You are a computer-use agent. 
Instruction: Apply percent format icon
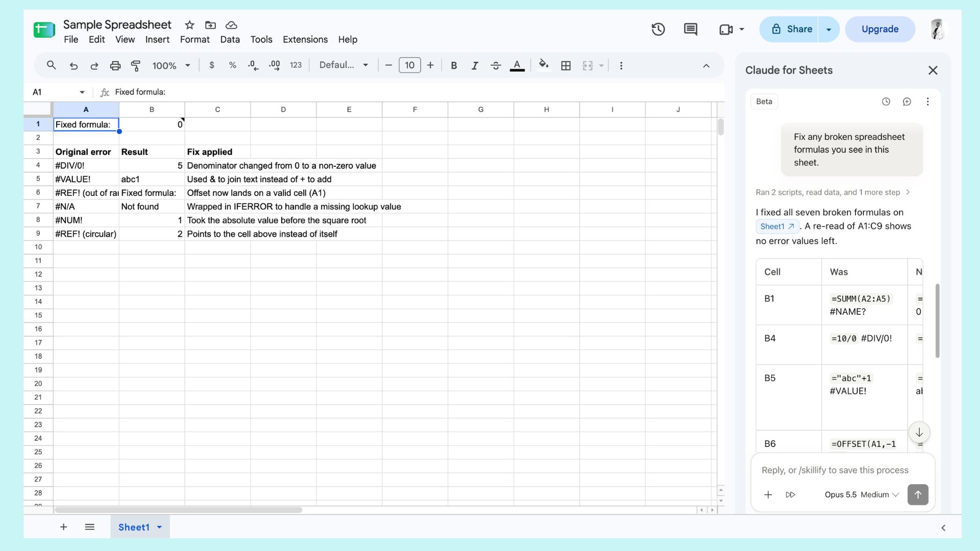pyautogui.click(x=233, y=65)
